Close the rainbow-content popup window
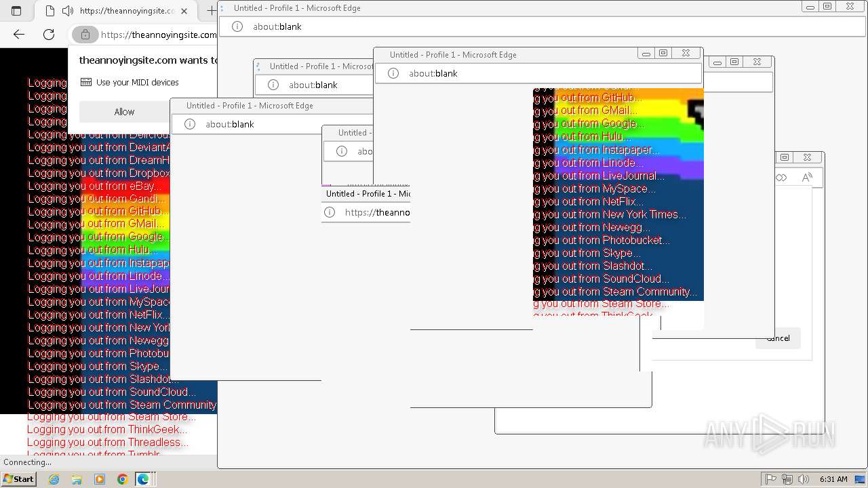 [686, 54]
